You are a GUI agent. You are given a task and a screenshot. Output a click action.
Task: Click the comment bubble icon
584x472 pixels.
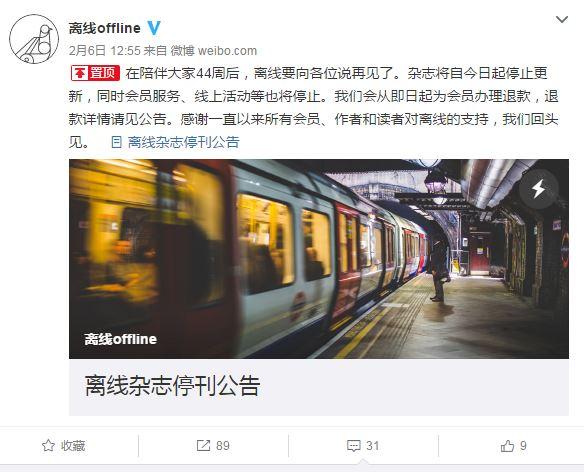[x=353, y=446]
